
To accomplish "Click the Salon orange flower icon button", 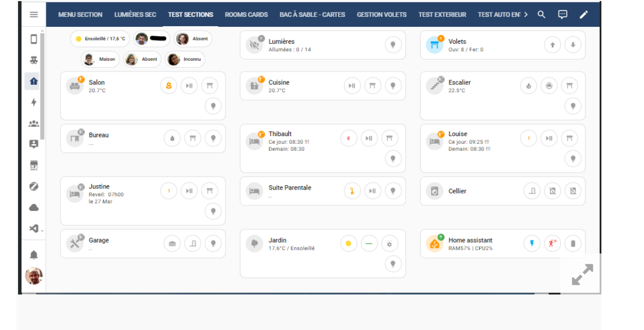I will (x=168, y=86).
